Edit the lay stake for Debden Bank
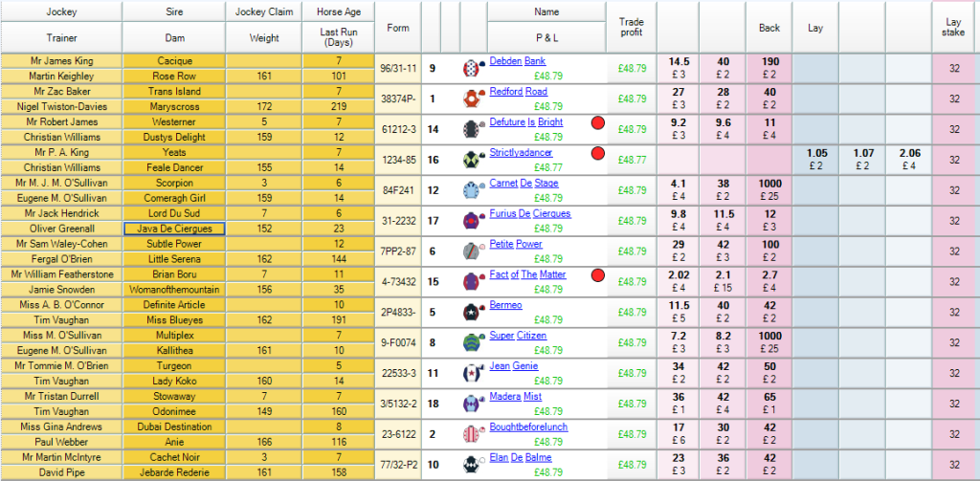 point(954,68)
